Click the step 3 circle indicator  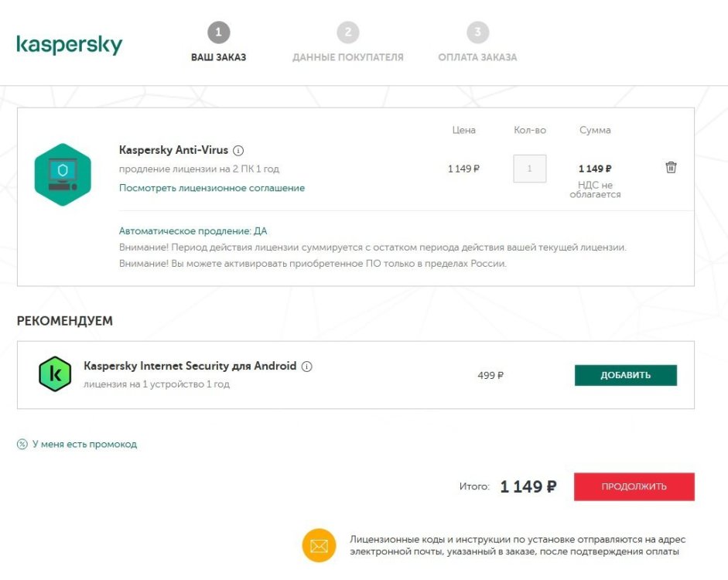pos(477,32)
